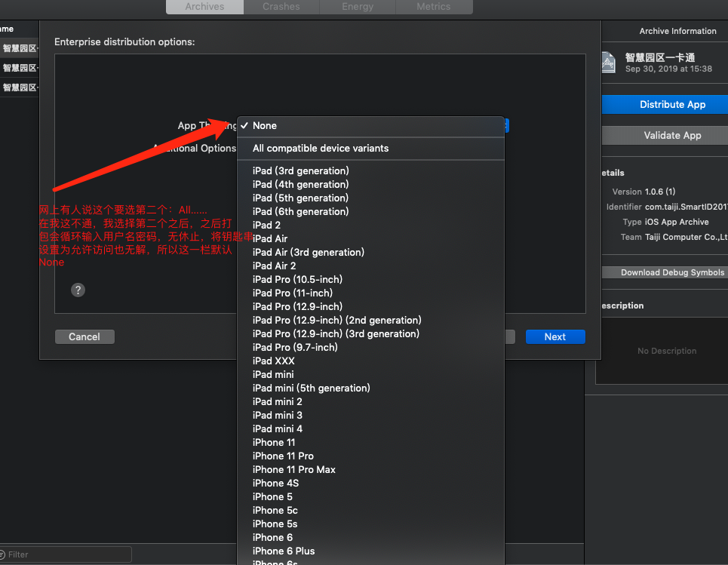Select iPad (4th generation) variant
728x565 pixels.
(370, 184)
